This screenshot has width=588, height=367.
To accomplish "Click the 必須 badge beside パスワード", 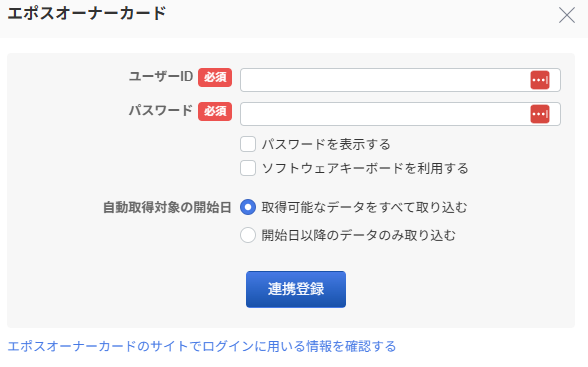I will 215,111.
